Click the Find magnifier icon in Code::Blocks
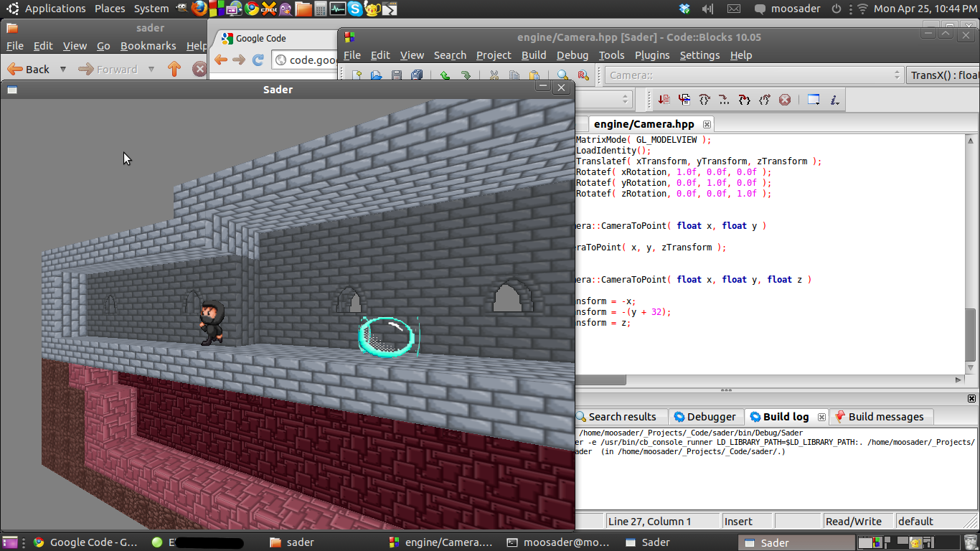The image size is (980, 551). (562, 75)
